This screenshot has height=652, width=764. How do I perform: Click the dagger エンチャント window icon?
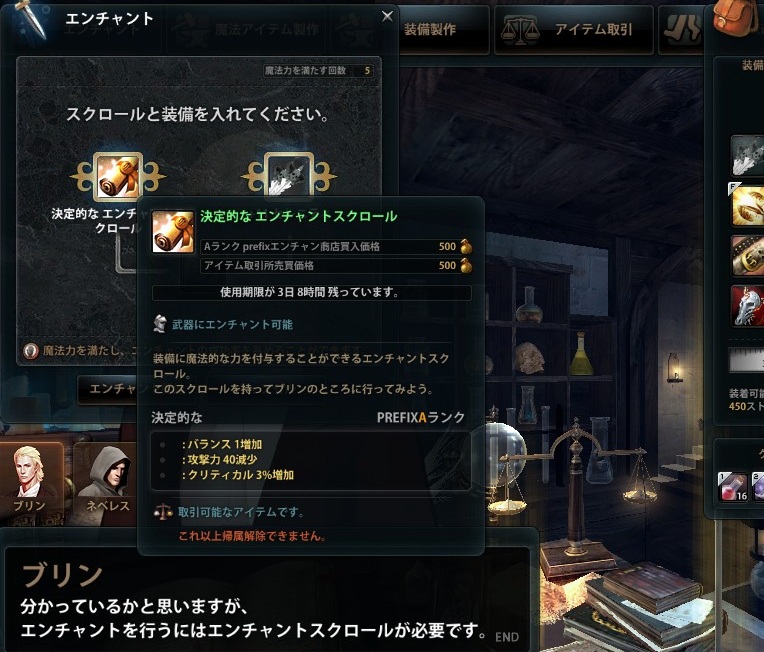32,19
